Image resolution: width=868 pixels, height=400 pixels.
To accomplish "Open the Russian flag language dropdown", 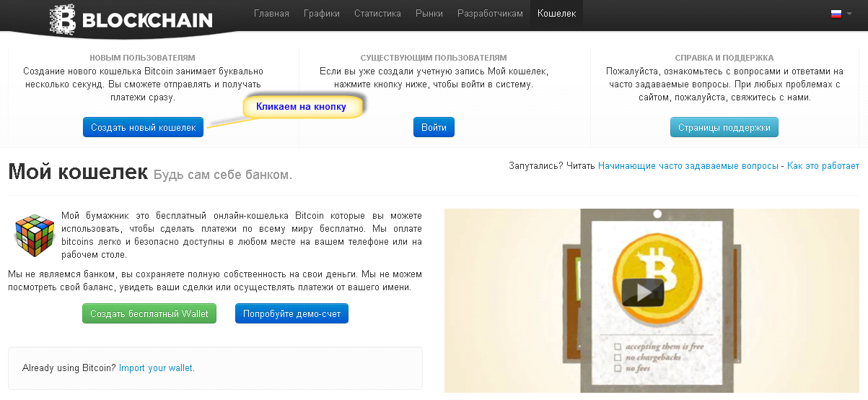I will coord(841,14).
